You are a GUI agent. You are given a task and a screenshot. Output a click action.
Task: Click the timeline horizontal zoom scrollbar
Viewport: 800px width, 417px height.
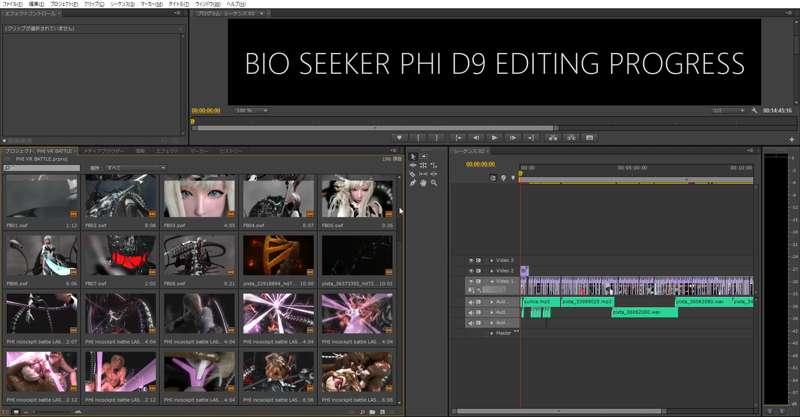559,411
